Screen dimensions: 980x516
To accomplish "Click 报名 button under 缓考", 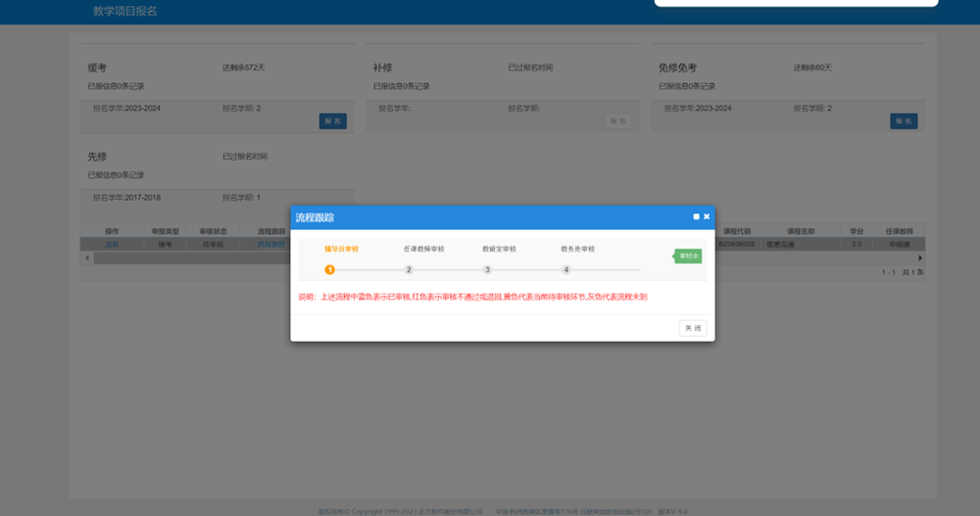I will (332, 121).
